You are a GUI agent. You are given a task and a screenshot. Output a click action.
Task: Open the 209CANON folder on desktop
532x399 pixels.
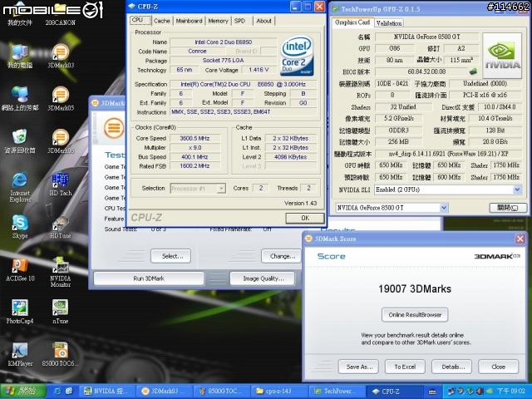(61, 13)
